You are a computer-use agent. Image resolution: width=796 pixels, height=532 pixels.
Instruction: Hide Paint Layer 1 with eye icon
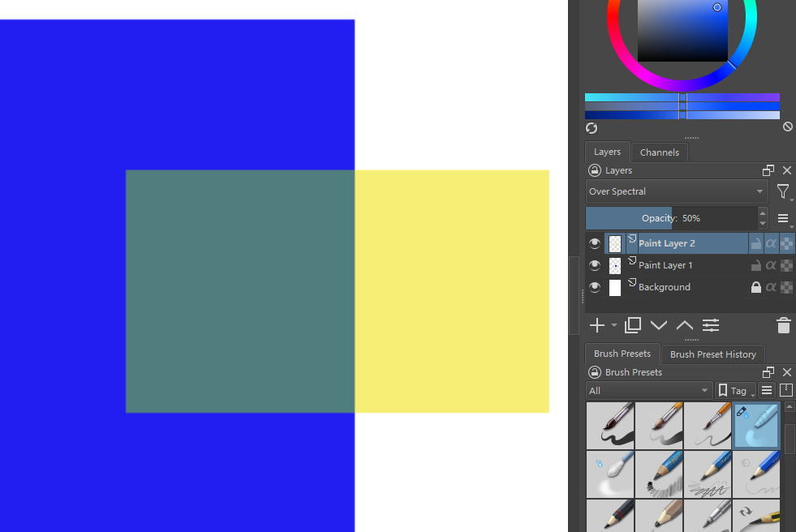[x=595, y=265]
